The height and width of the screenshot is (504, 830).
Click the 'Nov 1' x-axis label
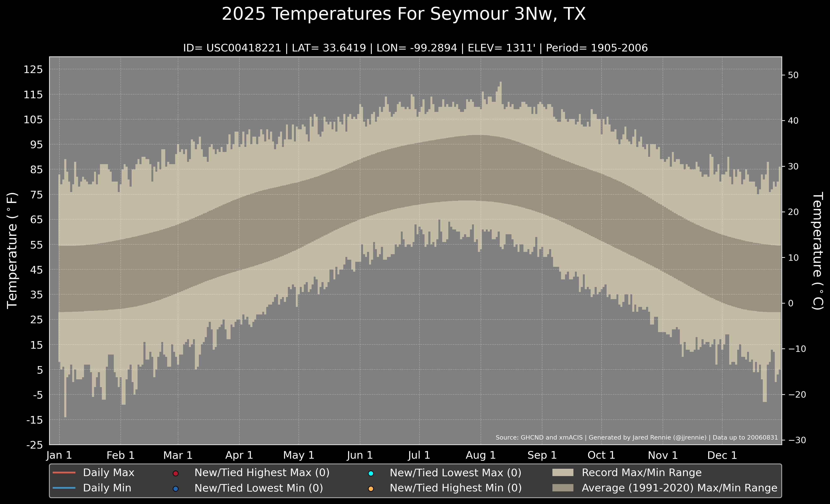(x=663, y=456)
